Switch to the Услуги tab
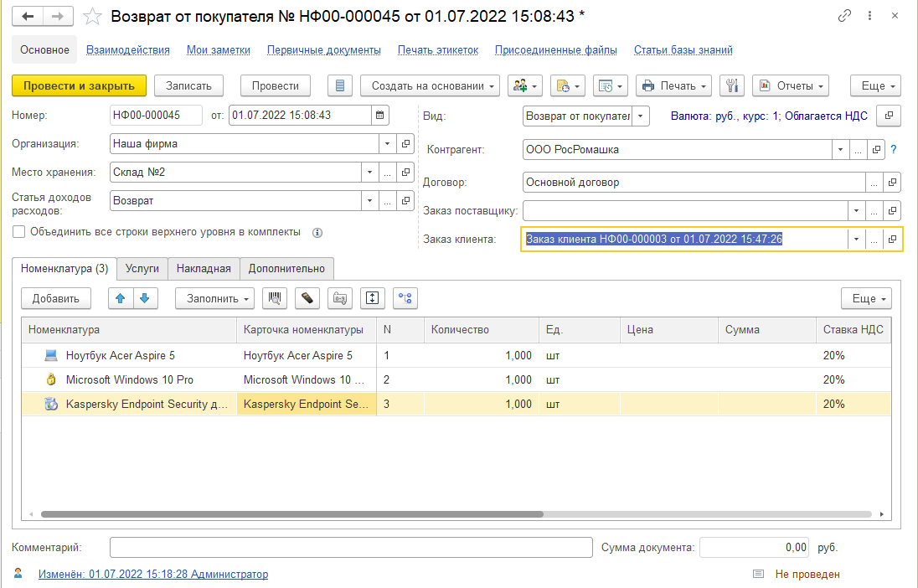Image resolution: width=918 pixels, height=588 pixels. (x=142, y=268)
